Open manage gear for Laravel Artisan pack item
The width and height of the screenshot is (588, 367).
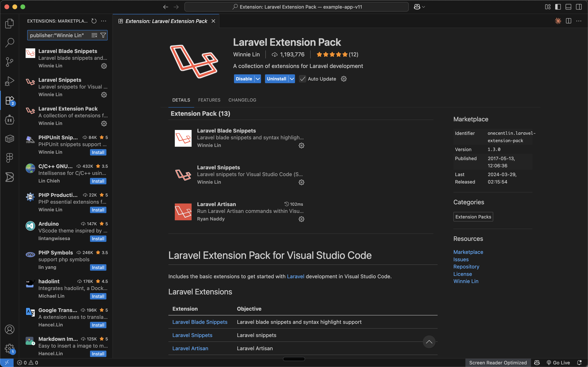[x=301, y=219]
